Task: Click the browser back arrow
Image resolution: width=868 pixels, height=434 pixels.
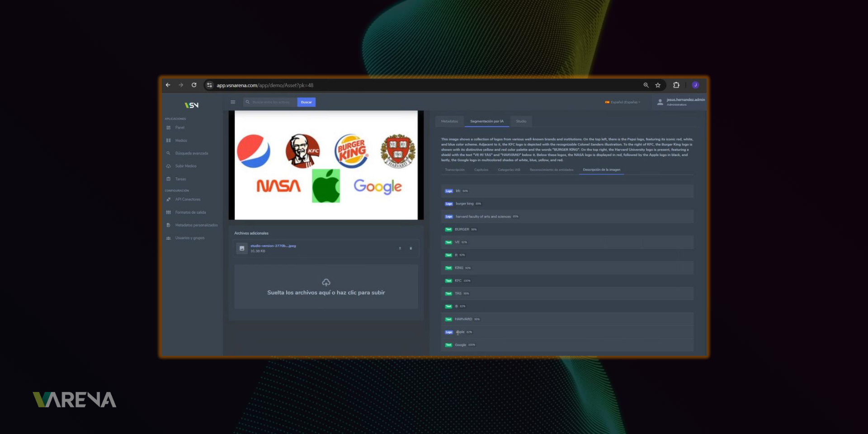Action: point(168,85)
